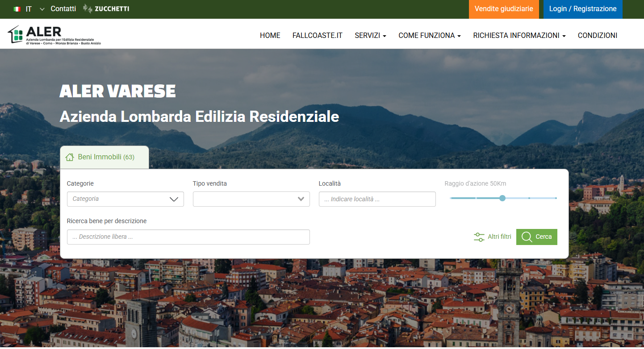Expand the SERVIZI menu
The height and width of the screenshot is (349, 644).
coord(370,36)
